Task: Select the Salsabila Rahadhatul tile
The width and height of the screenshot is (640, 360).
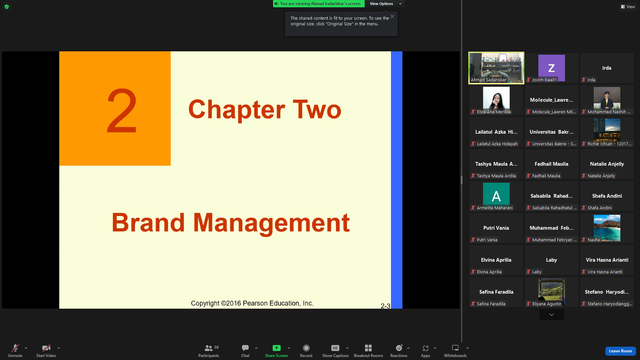Action: [x=551, y=196]
